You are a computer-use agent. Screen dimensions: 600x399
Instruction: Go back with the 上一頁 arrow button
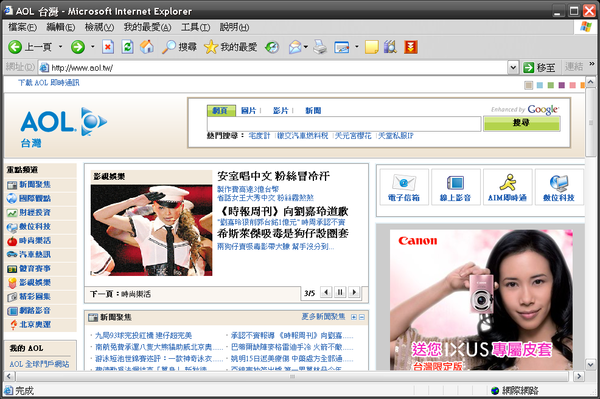tap(30, 47)
